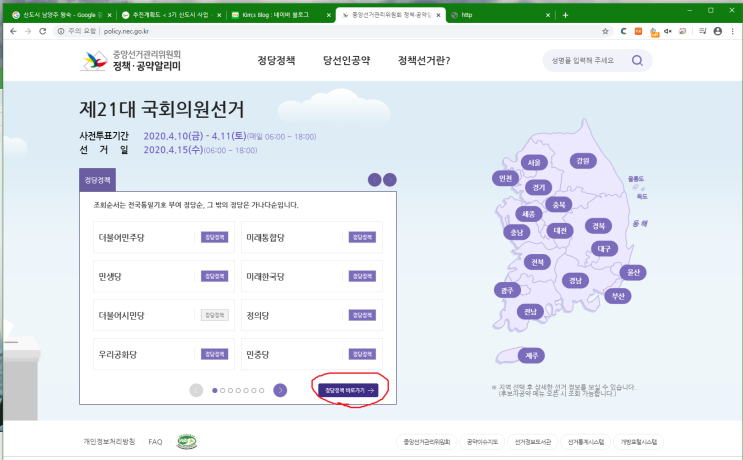Switch to the Kim's Blog 네이버 블로그 tab
The width and height of the screenshot is (743, 460).
pyautogui.click(x=281, y=15)
